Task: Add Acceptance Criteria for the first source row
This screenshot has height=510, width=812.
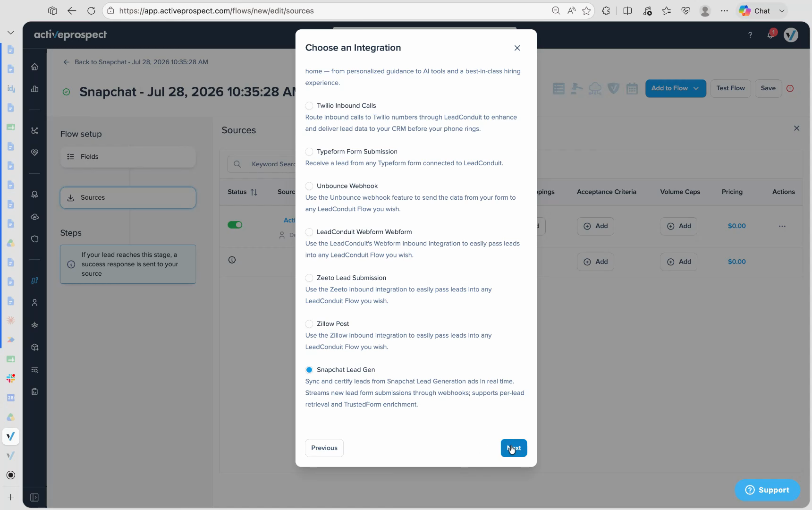Action: (595, 226)
